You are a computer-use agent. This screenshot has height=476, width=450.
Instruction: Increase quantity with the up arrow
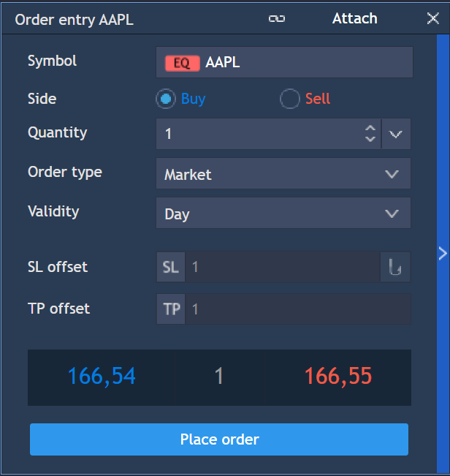[370, 129]
